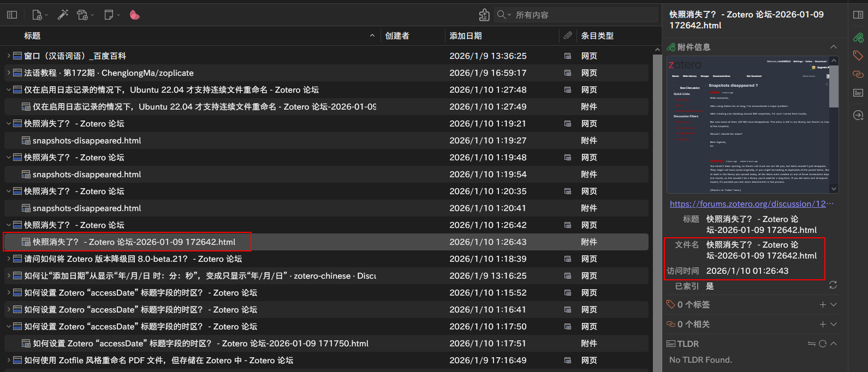Click the snapshot indicator icon in Zotfile row
The image size is (868, 372).
click(568, 361)
